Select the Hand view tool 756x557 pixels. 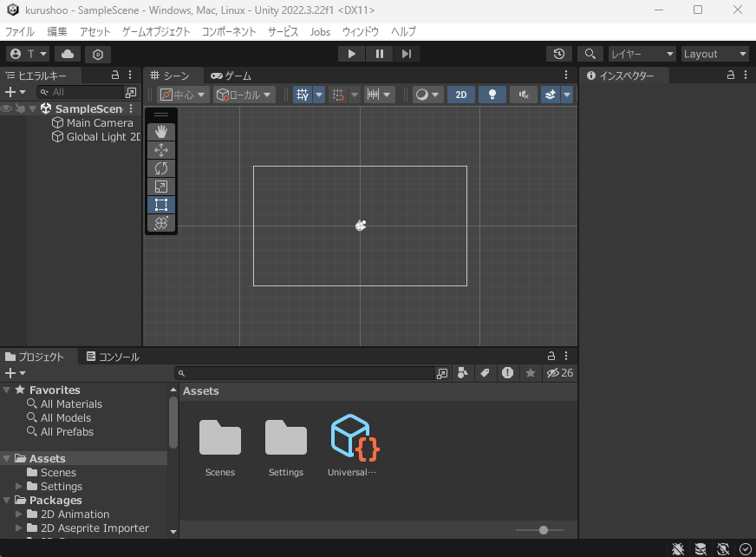pyautogui.click(x=161, y=132)
